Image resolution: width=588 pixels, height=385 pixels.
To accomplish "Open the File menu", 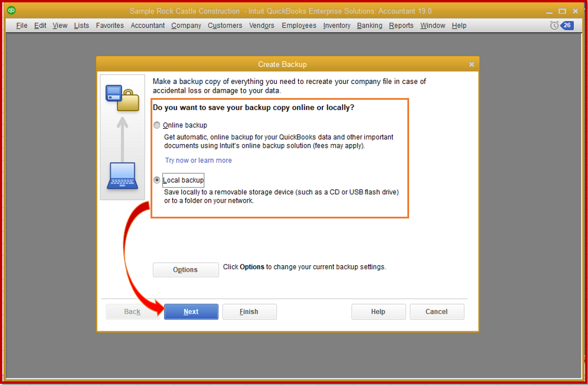I will [x=21, y=25].
